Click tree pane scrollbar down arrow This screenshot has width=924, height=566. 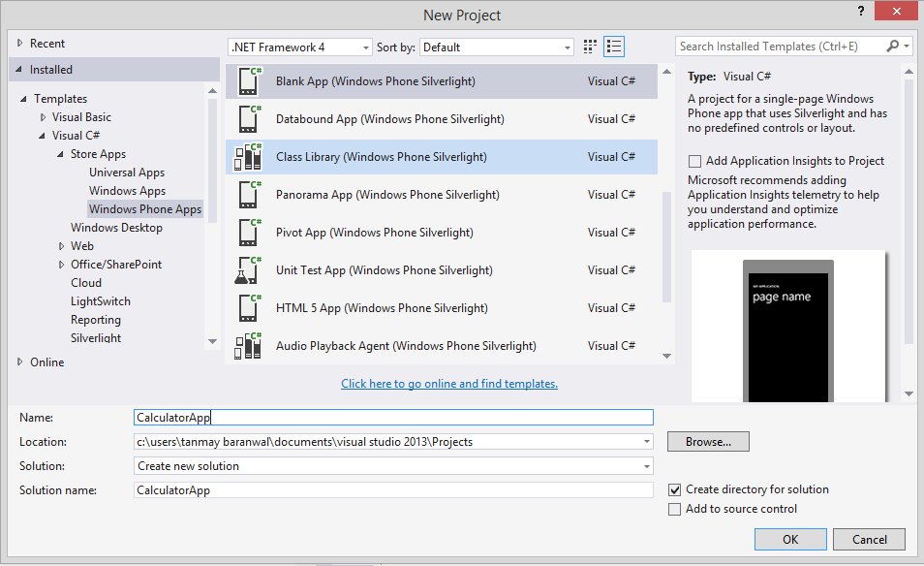(x=212, y=341)
